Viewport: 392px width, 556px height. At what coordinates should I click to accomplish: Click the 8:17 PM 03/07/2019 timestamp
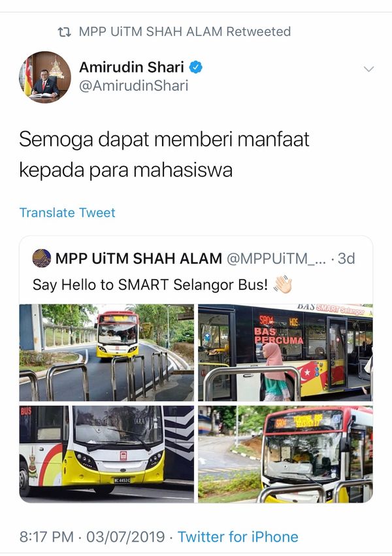[x=92, y=536]
